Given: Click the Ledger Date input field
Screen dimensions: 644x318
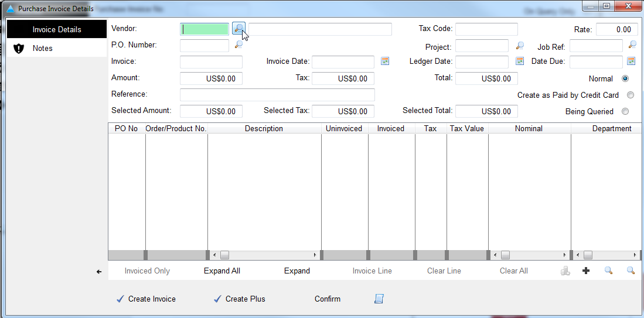Looking at the screenshot, I should click(x=482, y=62).
